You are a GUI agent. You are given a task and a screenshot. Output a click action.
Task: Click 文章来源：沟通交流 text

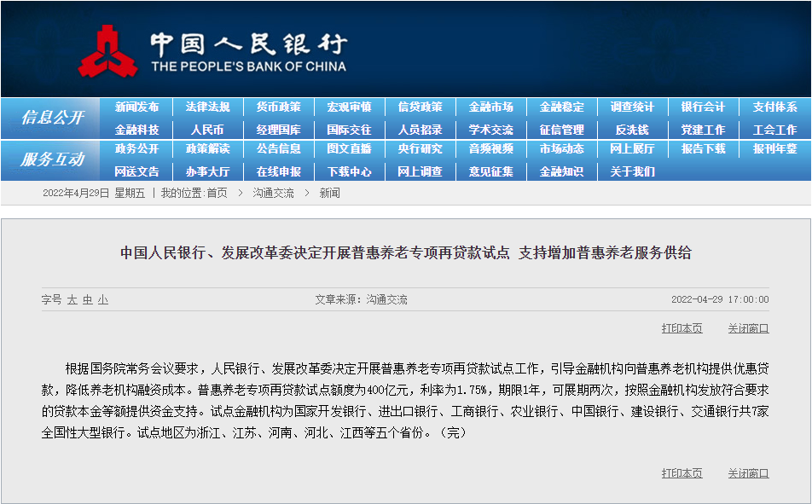[x=362, y=300]
